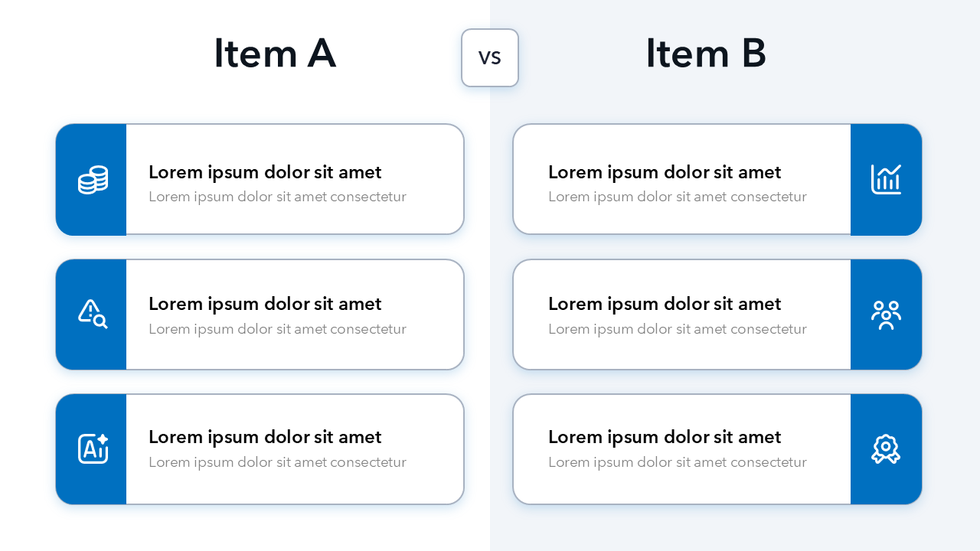
Task: Select the "Item A" title text
Action: click(x=275, y=54)
